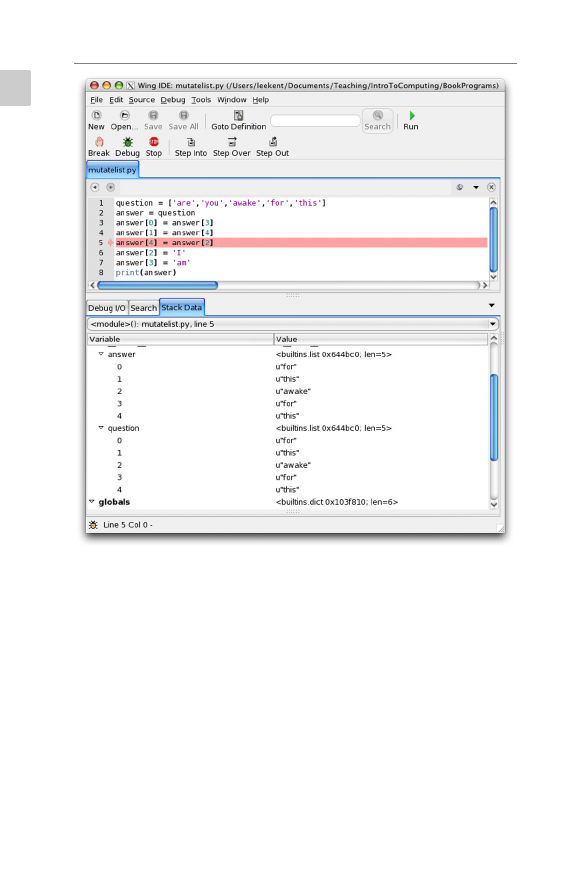Open a file with Open icon

click(125, 116)
